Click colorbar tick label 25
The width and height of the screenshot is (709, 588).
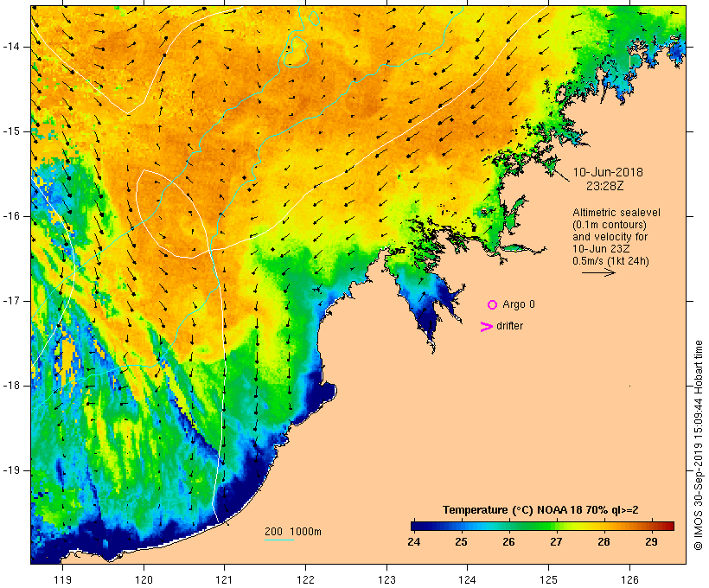[461, 541]
